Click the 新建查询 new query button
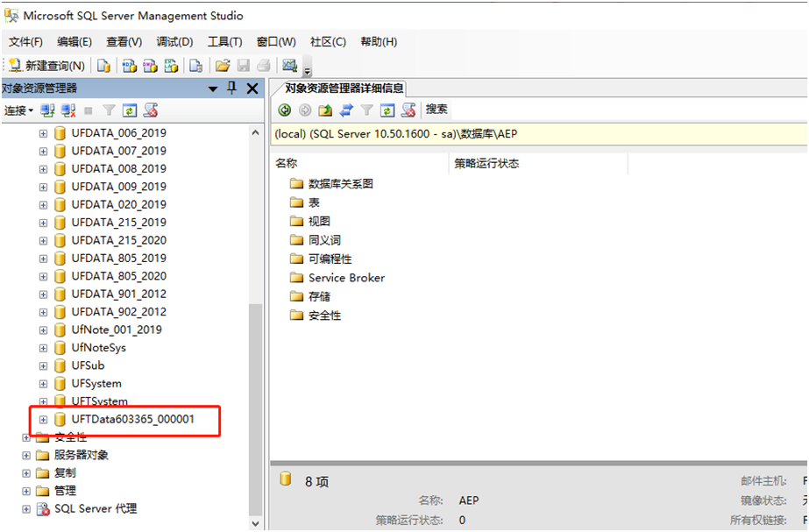The width and height of the screenshot is (809, 532). click(x=47, y=66)
